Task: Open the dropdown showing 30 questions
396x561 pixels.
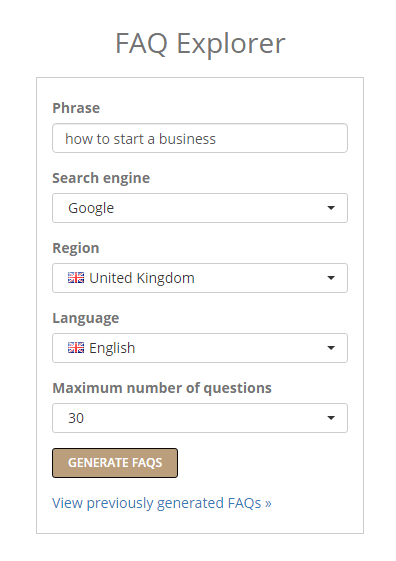Action: tap(200, 418)
